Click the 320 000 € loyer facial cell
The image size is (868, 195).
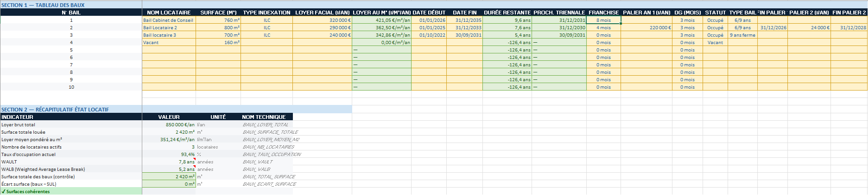pyautogui.click(x=322, y=20)
